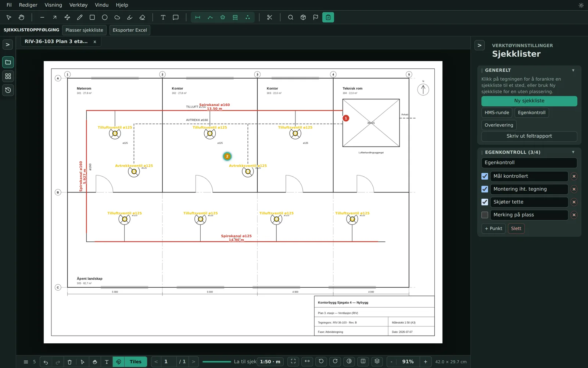The image size is (588, 368).
Task: Activate the checklist clipboard tool
Action: [x=328, y=17]
